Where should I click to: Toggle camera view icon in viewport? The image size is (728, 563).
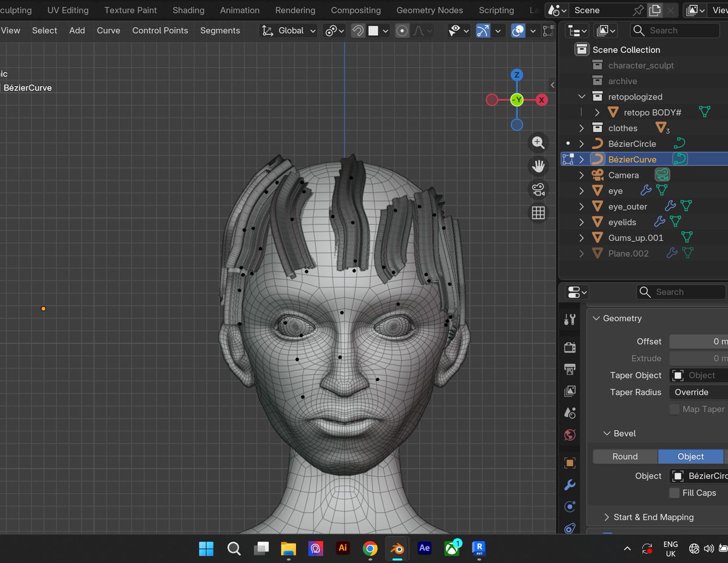coord(538,189)
